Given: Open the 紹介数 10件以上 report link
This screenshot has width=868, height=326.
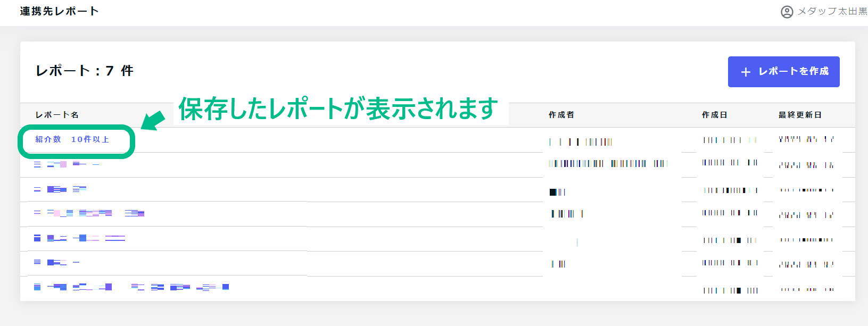Looking at the screenshot, I should pos(72,139).
